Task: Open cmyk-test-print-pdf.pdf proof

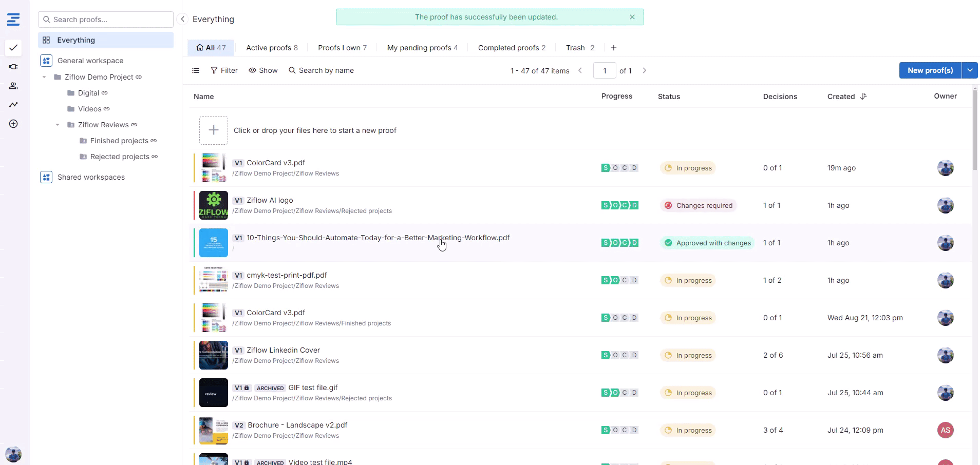Action: [287, 275]
